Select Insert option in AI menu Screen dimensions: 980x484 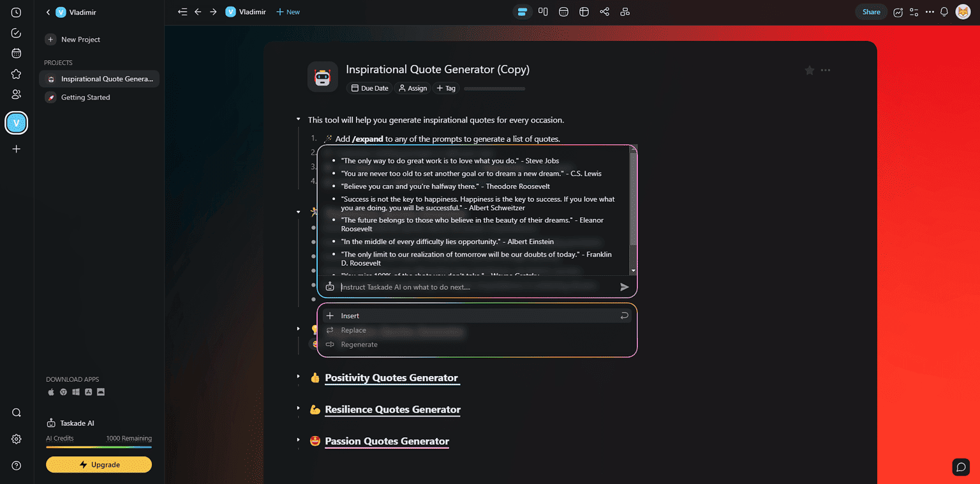tap(477, 315)
